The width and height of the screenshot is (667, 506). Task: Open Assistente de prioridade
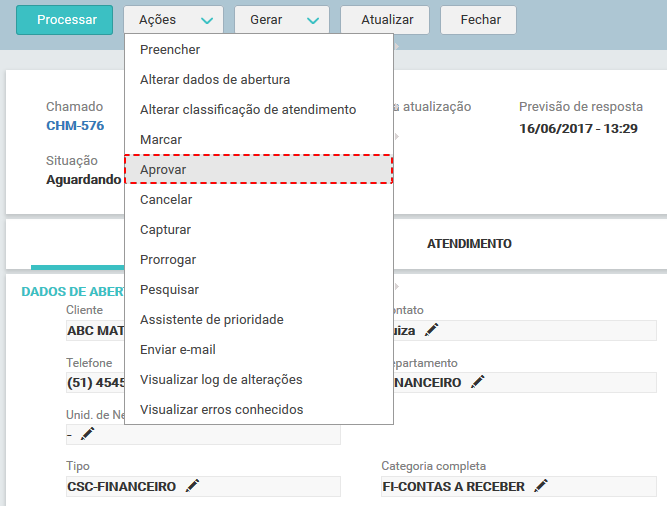(x=259, y=319)
